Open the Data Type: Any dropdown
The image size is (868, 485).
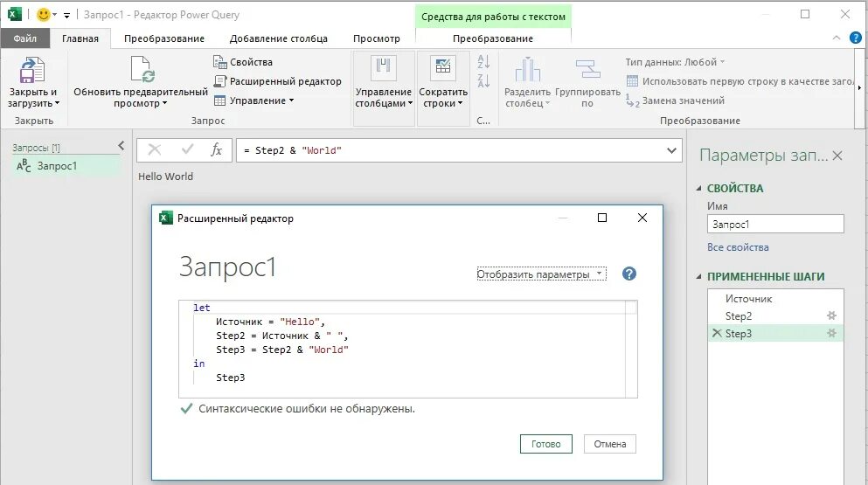click(x=675, y=62)
